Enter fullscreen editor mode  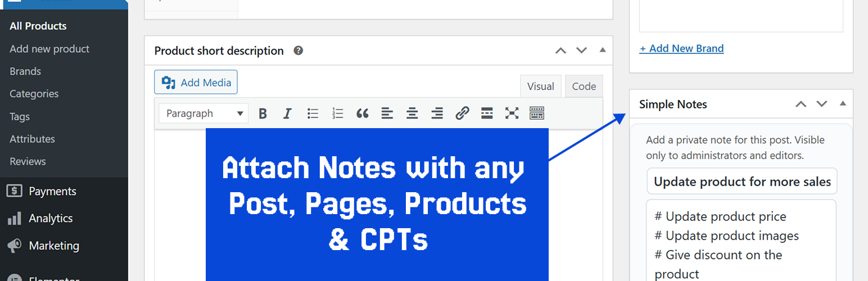(512, 114)
